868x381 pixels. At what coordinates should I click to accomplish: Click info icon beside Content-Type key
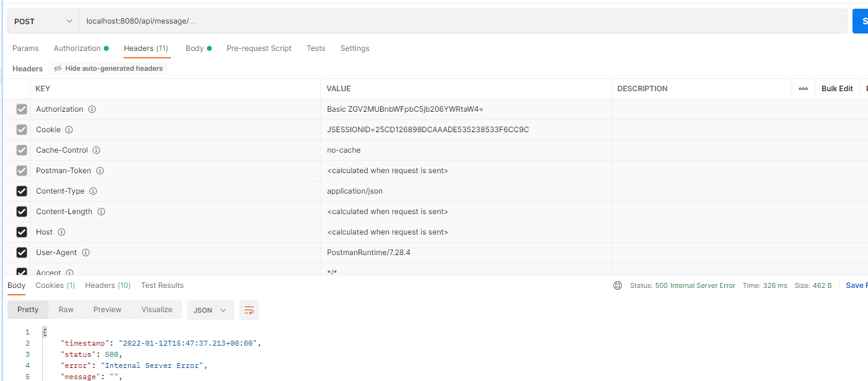click(x=93, y=191)
